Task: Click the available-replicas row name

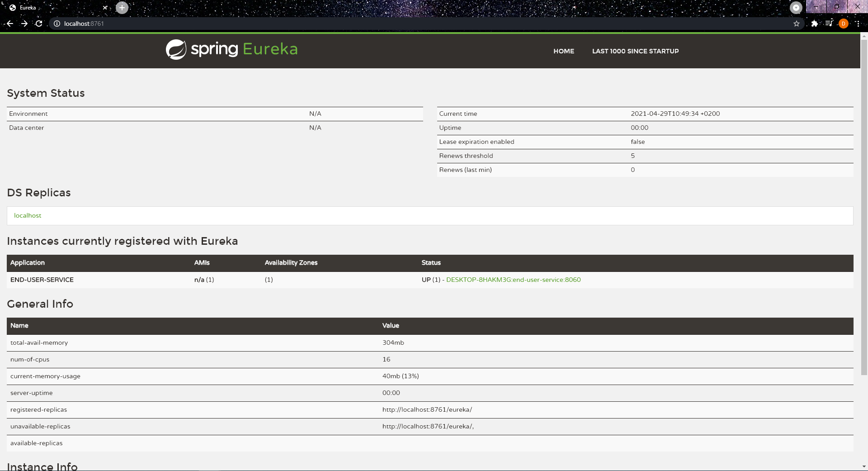Action: pos(37,443)
